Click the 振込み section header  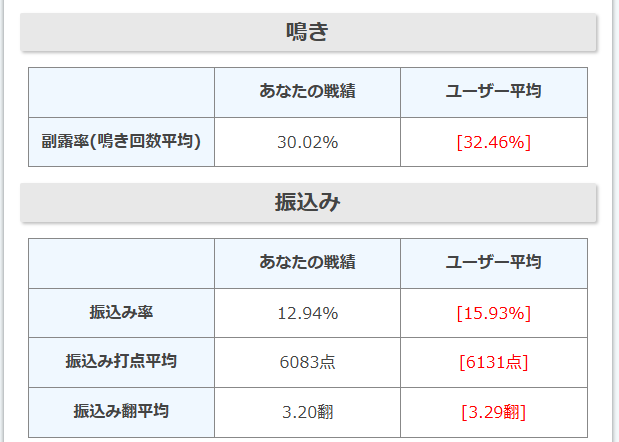pyautogui.click(x=308, y=202)
